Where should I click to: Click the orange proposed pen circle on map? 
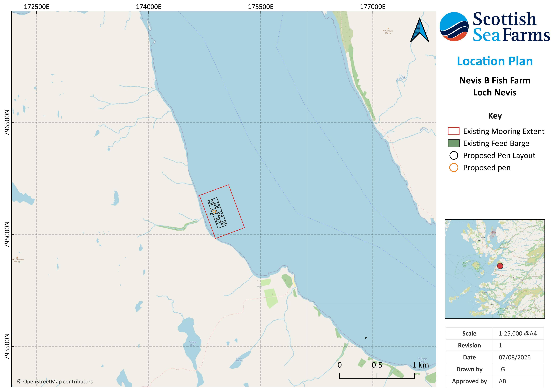(214, 211)
